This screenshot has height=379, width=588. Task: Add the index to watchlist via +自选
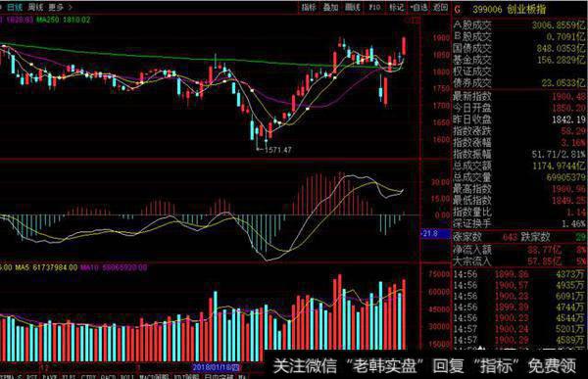(418, 7)
